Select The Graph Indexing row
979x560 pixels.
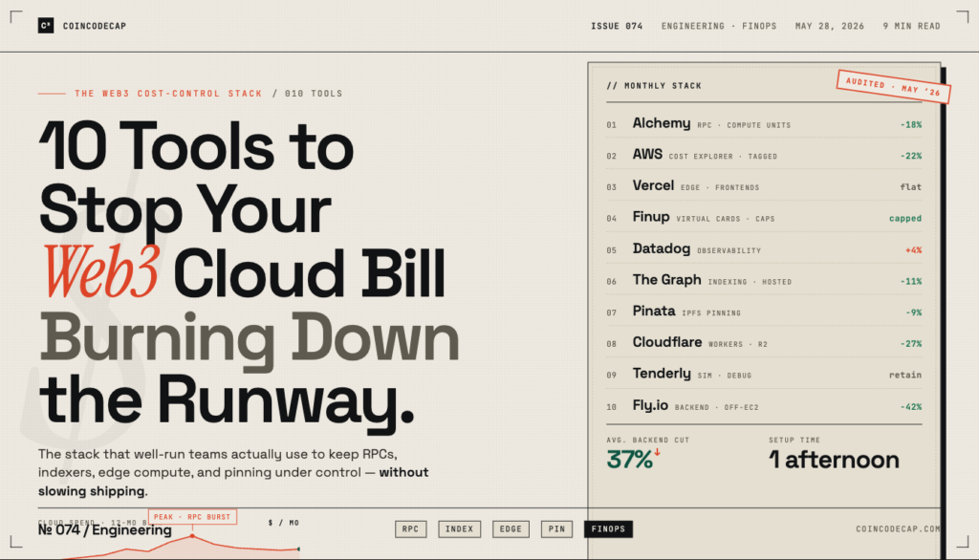pos(764,280)
